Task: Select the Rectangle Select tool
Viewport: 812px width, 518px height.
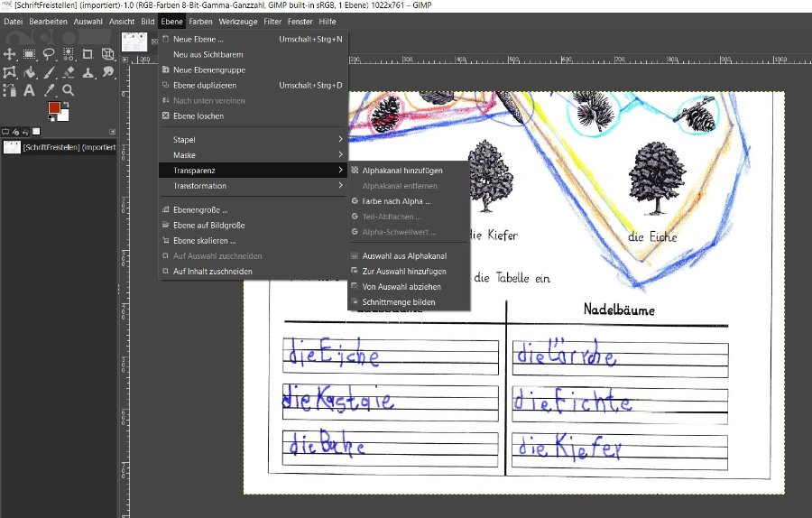Action: coord(29,55)
